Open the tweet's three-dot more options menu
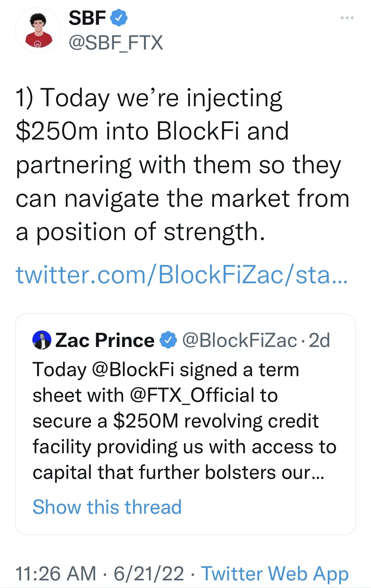Viewport: 371px width, 588px height. pyautogui.click(x=347, y=18)
